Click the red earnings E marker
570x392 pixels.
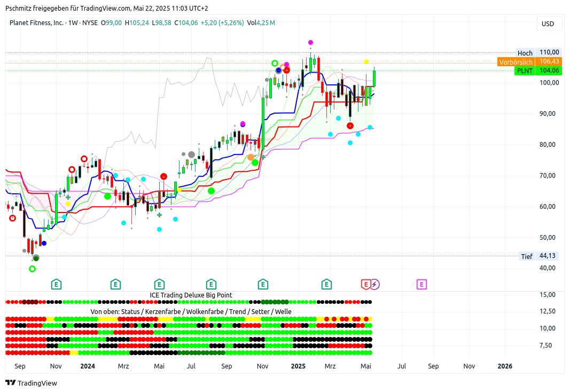(x=366, y=284)
